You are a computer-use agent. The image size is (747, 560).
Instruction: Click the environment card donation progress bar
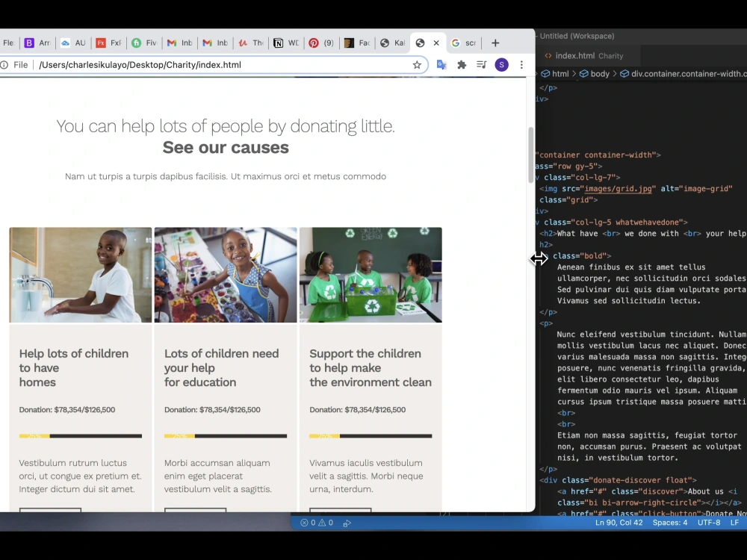371,436
